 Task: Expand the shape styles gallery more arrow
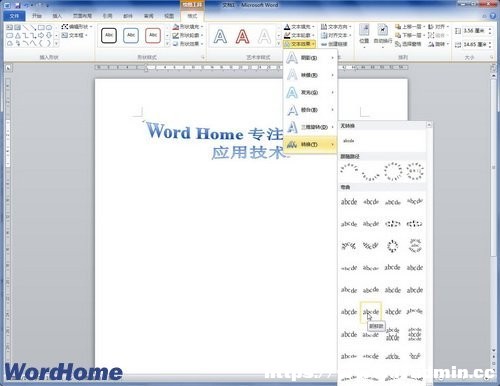point(167,44)
